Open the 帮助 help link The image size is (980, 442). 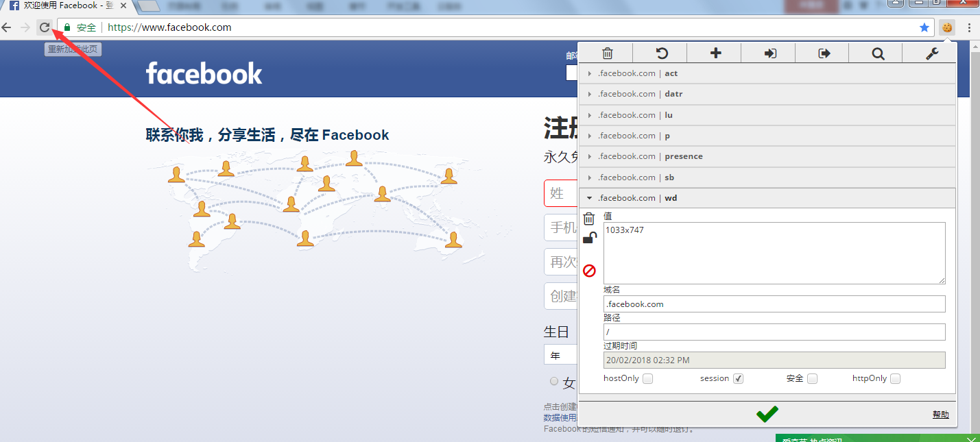941,415
